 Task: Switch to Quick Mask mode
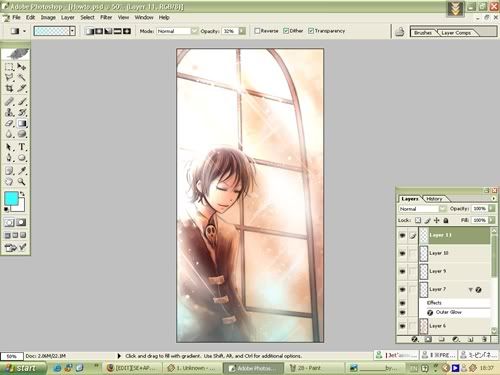21,222
